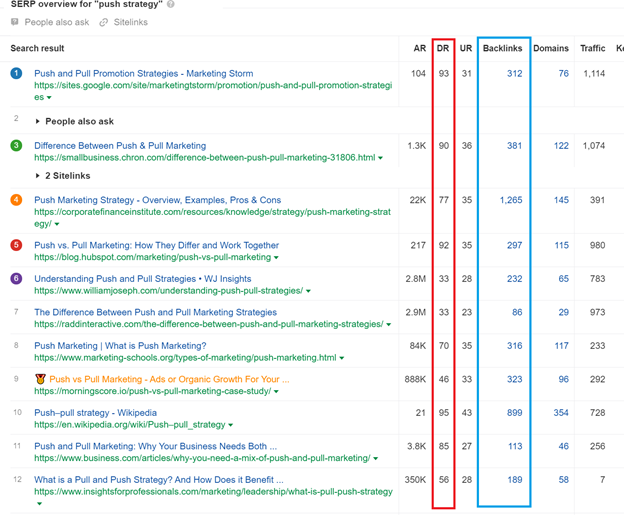Open Push Marketing Strategy Overview link

coord(158,200)
